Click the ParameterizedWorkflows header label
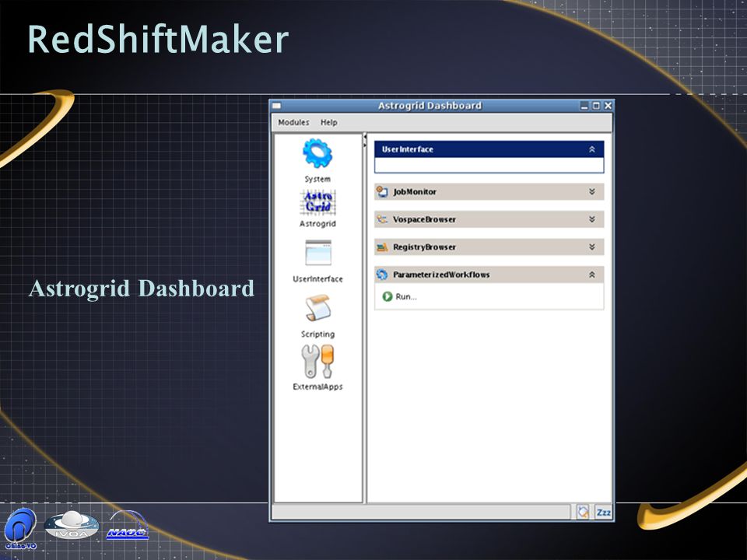 tap(441, 275)
